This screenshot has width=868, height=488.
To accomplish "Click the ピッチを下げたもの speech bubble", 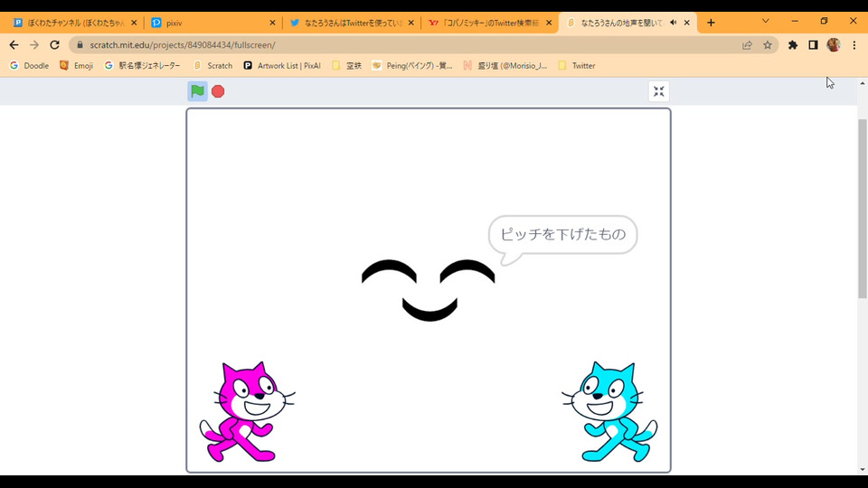I will click(x=563, y=235).
